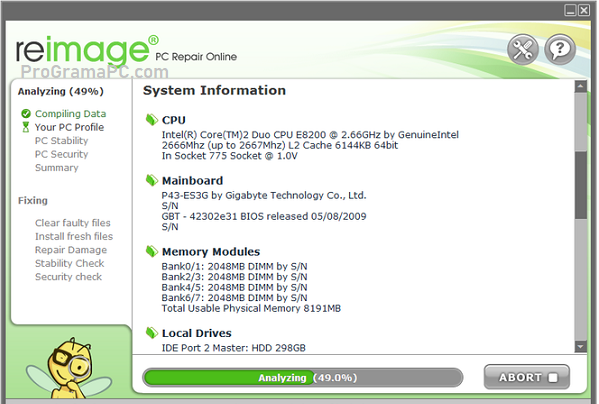Open the help question mark icon
Viewport: 599px width, 404px height.
(560, 49)
